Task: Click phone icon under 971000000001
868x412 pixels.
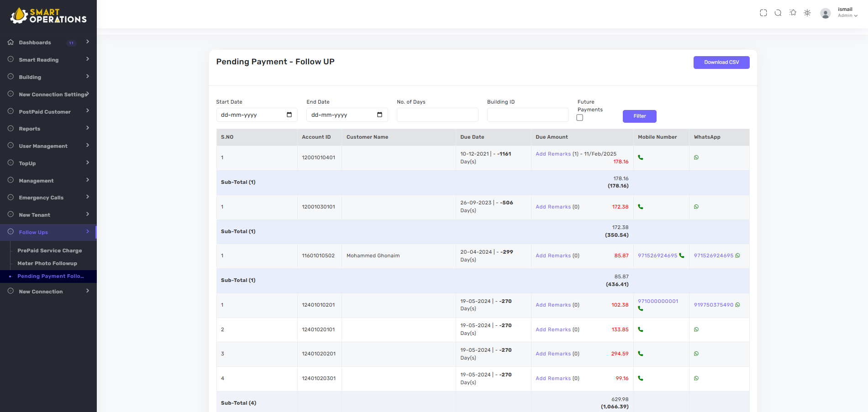Action: 641,308
